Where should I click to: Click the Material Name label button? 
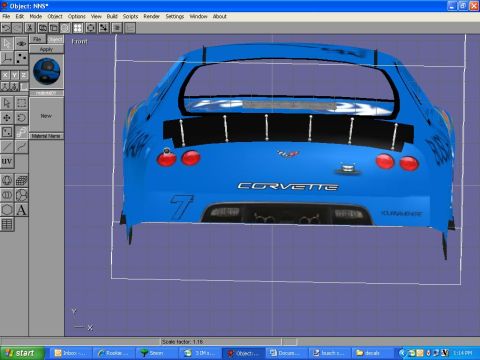click(46, 136)
